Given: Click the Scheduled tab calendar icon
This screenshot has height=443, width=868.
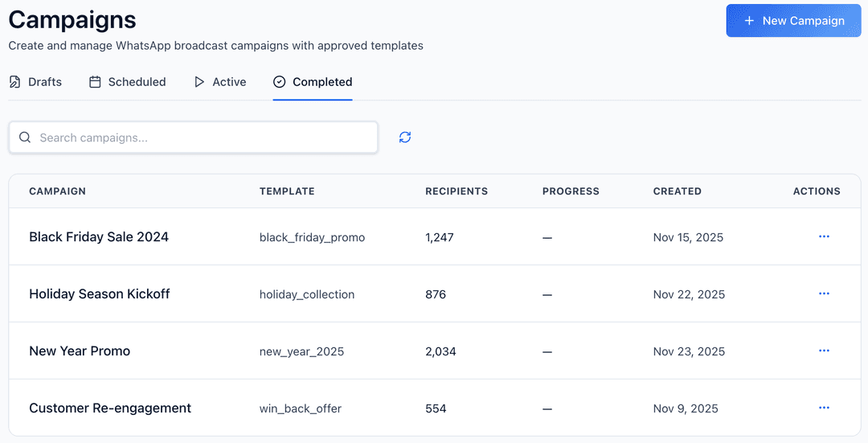Looking at the screenshot, I should pyautogui.click(x=95, y=82).
